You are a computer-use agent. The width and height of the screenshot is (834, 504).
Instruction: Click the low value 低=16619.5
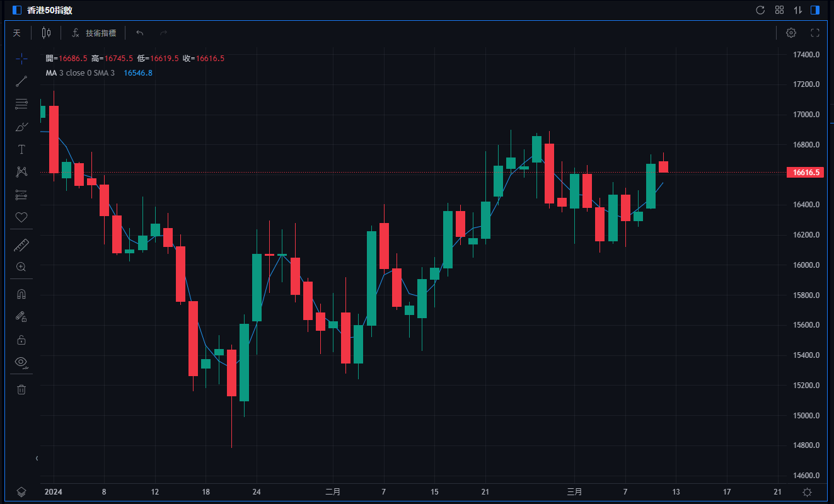click(x=158, y=59)
